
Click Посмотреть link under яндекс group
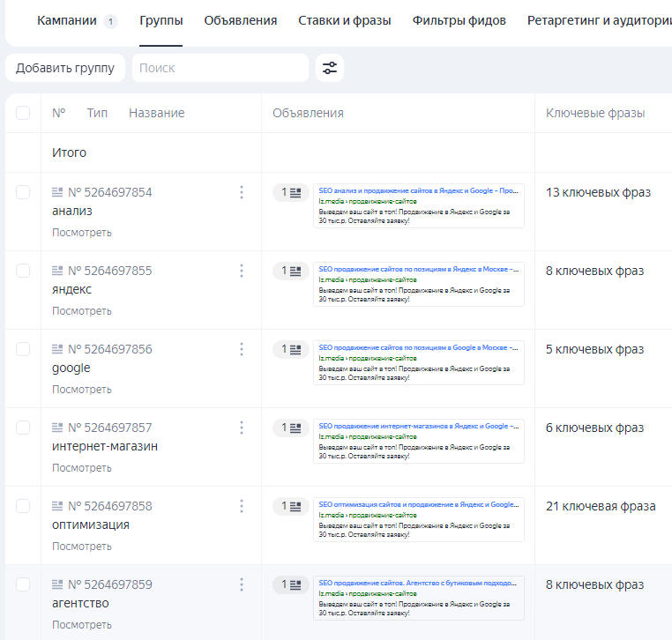(81, 311)
